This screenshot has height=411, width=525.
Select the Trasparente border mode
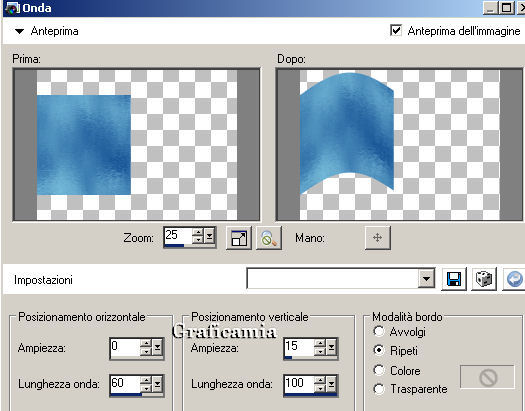coord(379,389)
